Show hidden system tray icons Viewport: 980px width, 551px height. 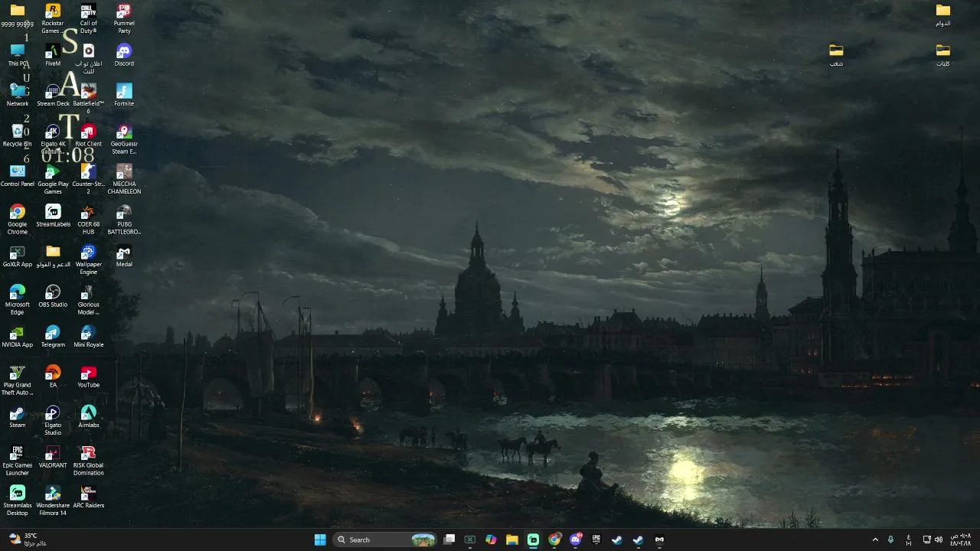tap(875, 540)
